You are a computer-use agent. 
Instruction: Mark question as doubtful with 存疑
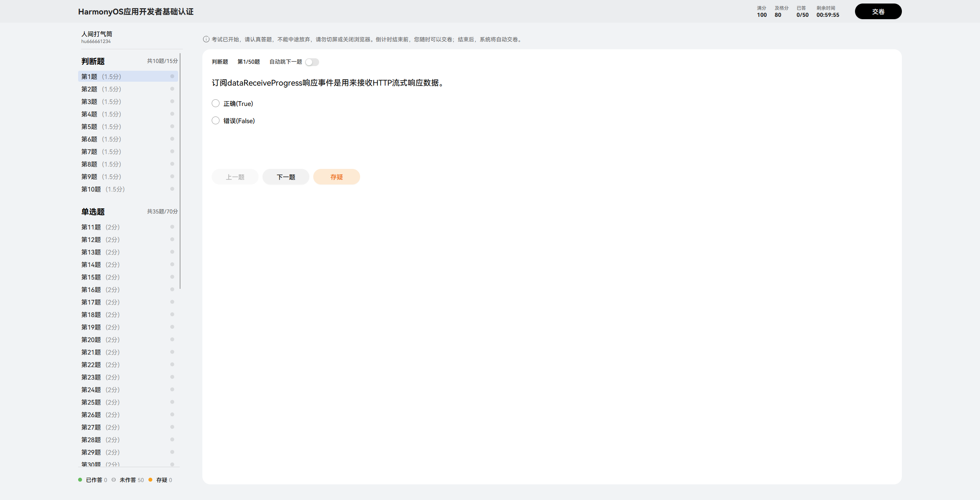point(336,177)
